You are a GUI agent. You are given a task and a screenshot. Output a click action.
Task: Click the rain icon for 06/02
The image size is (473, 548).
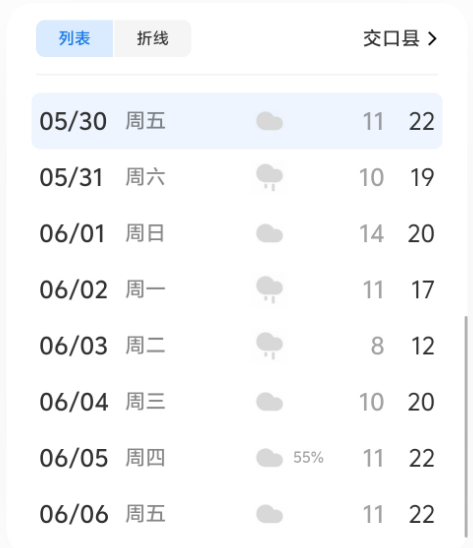(x=269, y=290)
